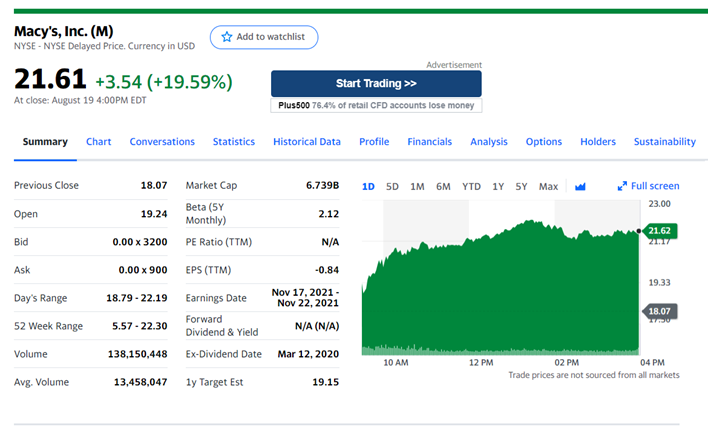
Task: Click the Trade prices are not sourced note
Action: (x=594, y=375)
